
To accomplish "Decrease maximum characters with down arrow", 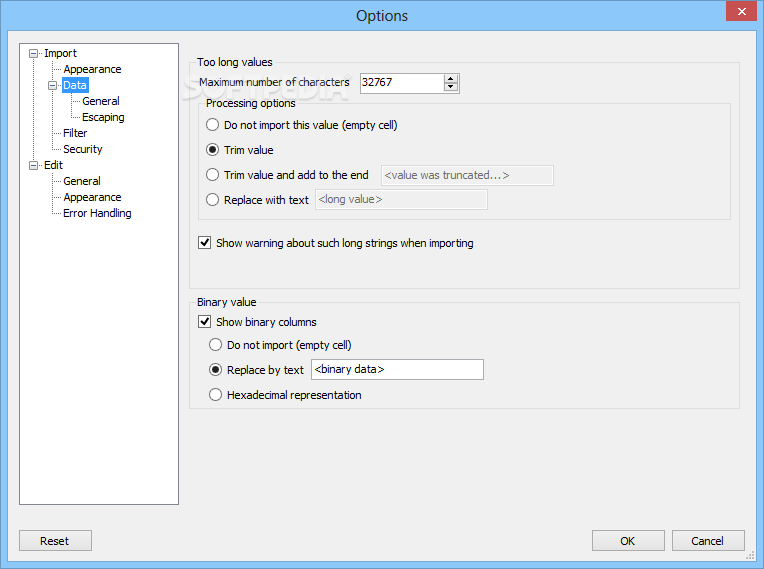I will point(451,87).
